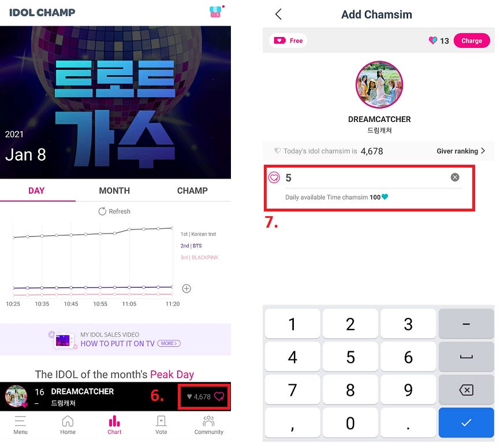Tap the backspace key on the keypad
The width and height of the screenshot is (504, 445).
point(466,390)
